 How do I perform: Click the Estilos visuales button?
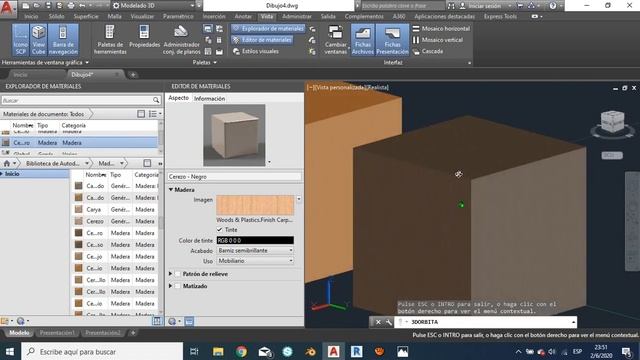(x=256, y=51)
